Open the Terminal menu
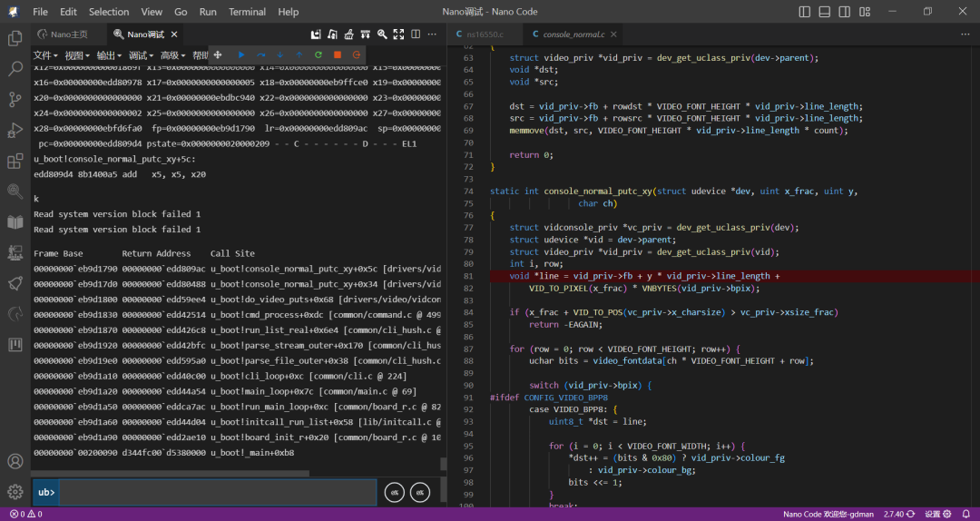 (247, 12)
